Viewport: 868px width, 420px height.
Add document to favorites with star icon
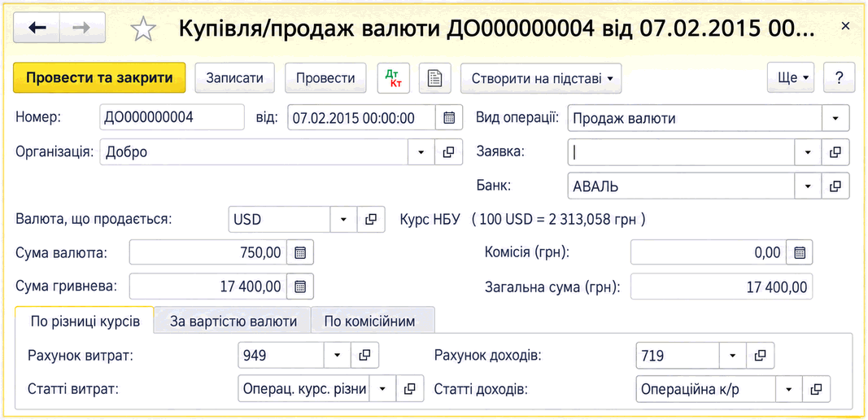pos(143,28)
